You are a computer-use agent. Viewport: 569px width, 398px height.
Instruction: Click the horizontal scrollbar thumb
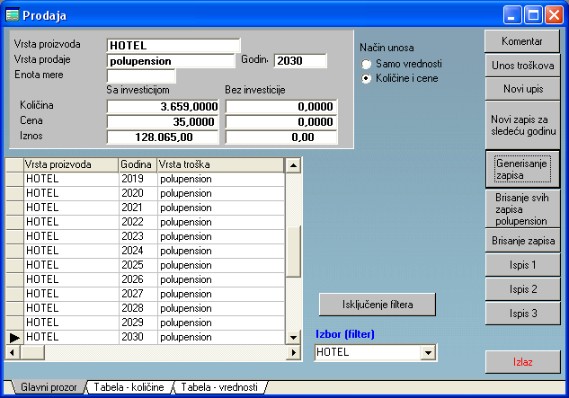tap(32, 352)
